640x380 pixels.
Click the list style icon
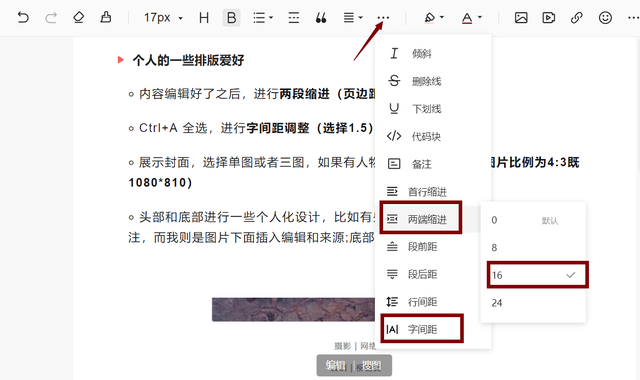(x=259, y=18)
